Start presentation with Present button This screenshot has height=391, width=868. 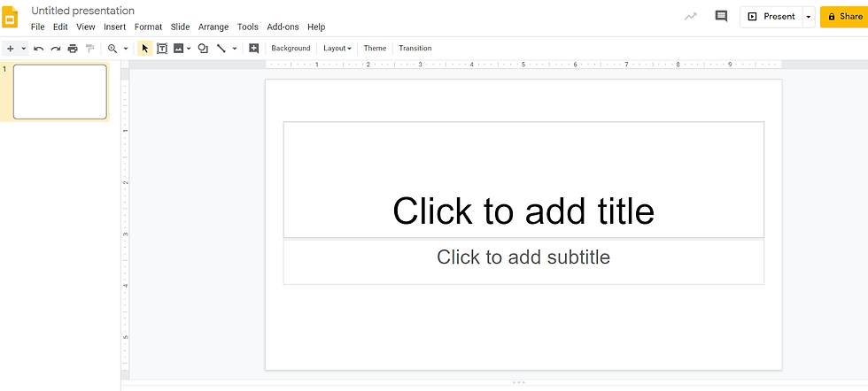click(x=771, y=17)
